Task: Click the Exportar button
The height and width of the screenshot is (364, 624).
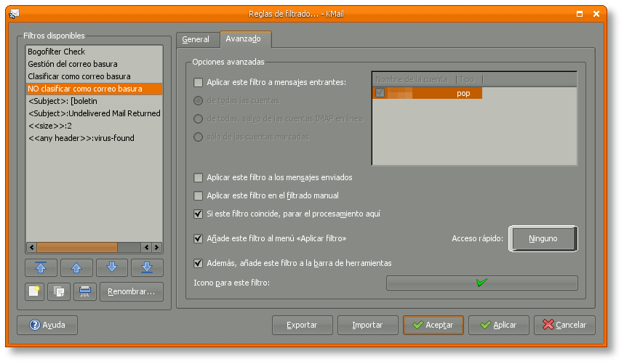Action: pos(302,325)
